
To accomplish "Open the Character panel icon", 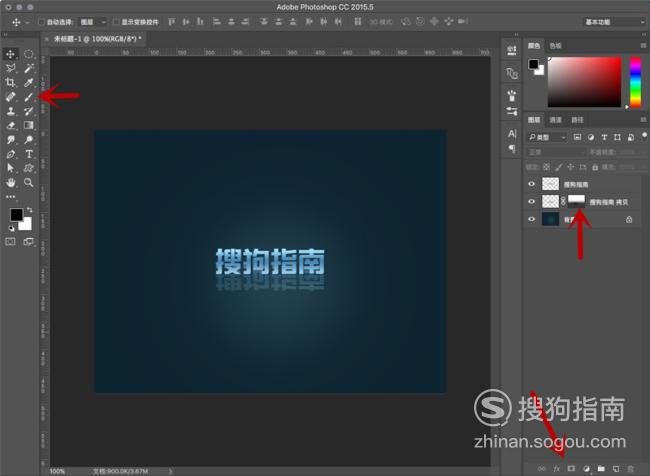I will [x=512, y=134].
